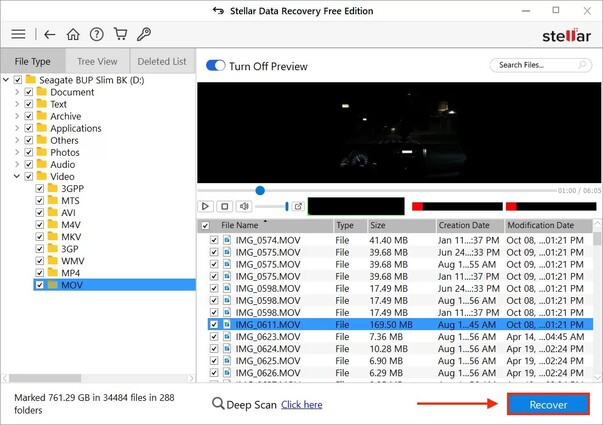This screenshot has height=425, width=603.
Task: Toggle the Turn Off Preview switch
Action: 215,65
